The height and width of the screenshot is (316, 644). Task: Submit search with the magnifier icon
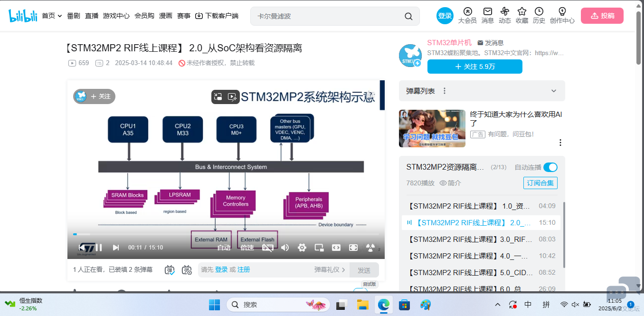click(408, 16)
